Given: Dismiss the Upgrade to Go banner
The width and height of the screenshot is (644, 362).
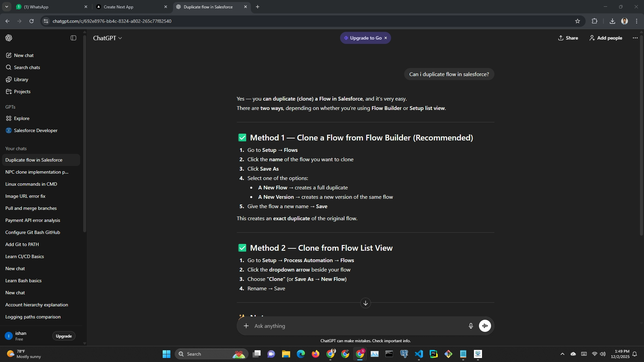Looking at the screenshot, I should (386, 38).
